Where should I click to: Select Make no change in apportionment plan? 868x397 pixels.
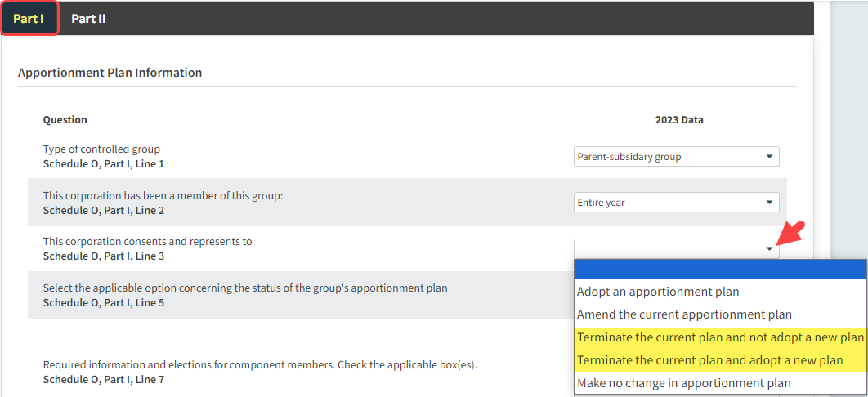[683, 383]
